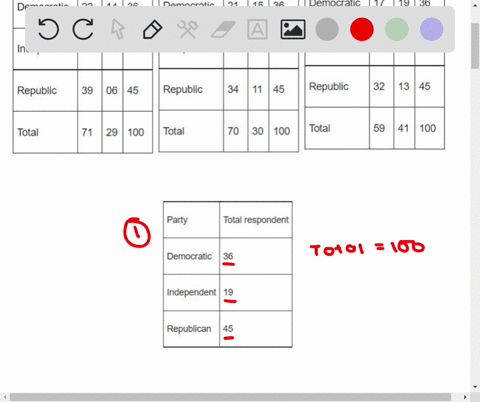The width and height of the screenshot is (480, 402).
Task: Select the pen drawing tool
Action: tap(153, 29)
